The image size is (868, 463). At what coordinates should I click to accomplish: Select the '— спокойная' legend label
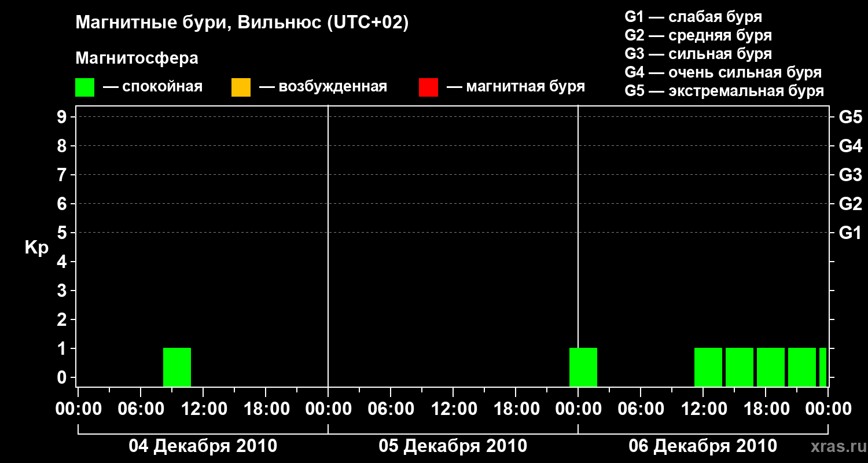click(153, 87)
